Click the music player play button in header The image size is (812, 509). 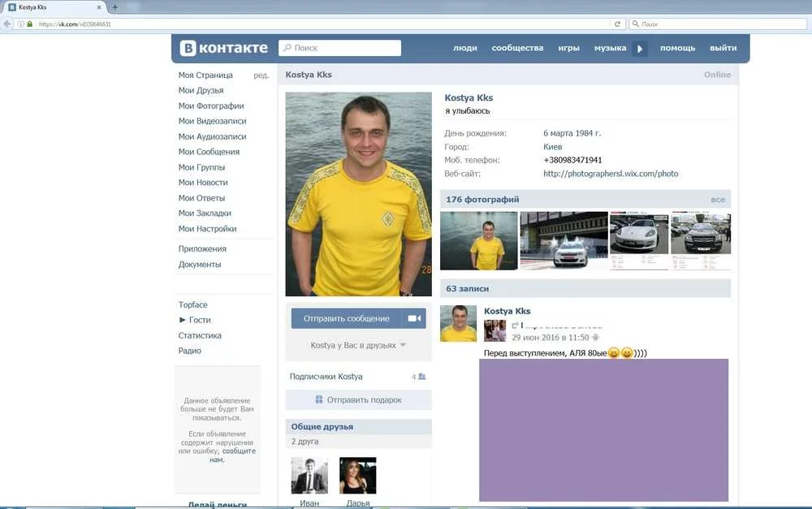640,49
